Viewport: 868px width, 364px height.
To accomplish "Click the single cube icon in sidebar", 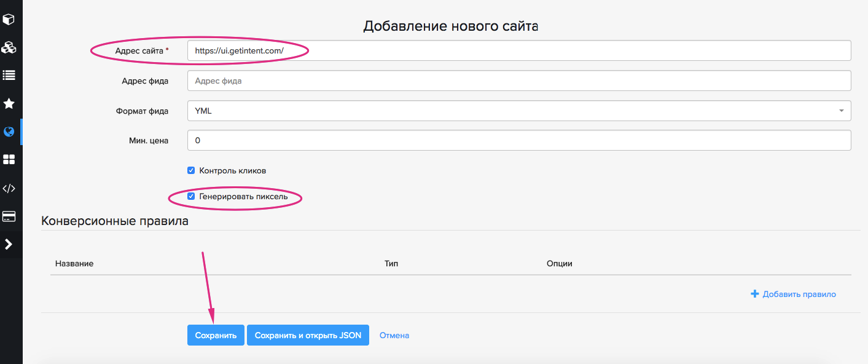I will point(9,20).
